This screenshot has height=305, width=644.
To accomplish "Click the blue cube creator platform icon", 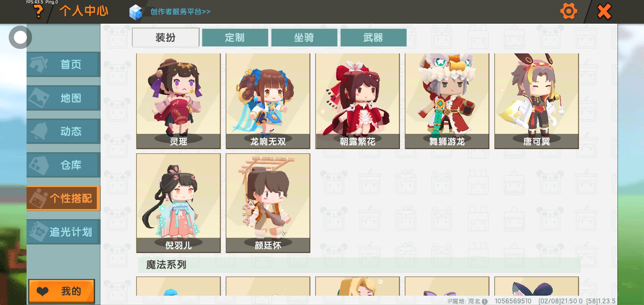I will point(135,12).
